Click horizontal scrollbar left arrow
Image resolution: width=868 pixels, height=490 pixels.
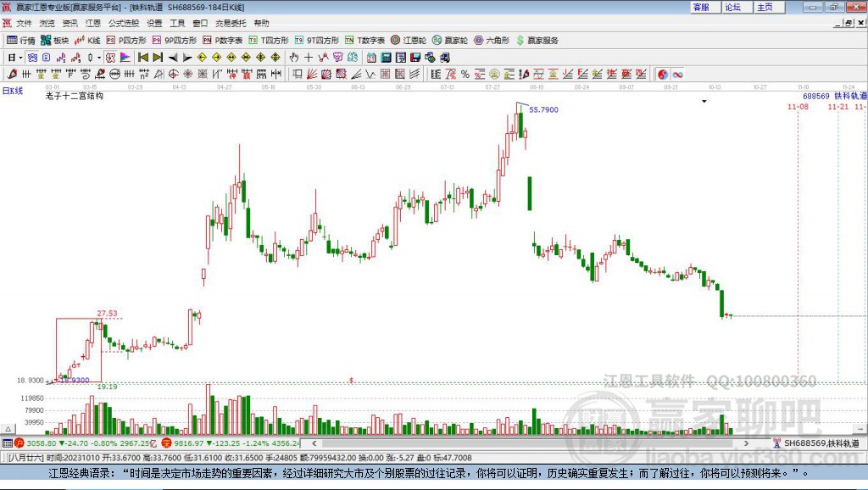pos(314,443)
